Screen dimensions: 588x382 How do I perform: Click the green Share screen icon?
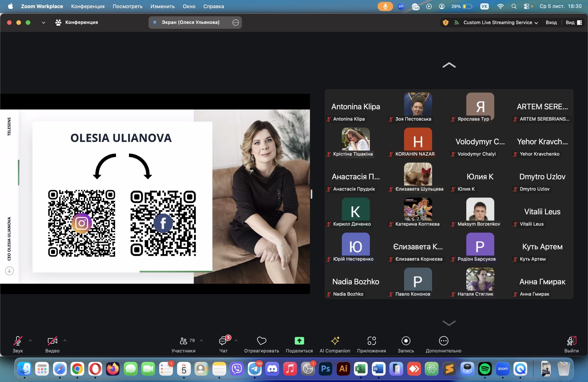pos(299,341)
